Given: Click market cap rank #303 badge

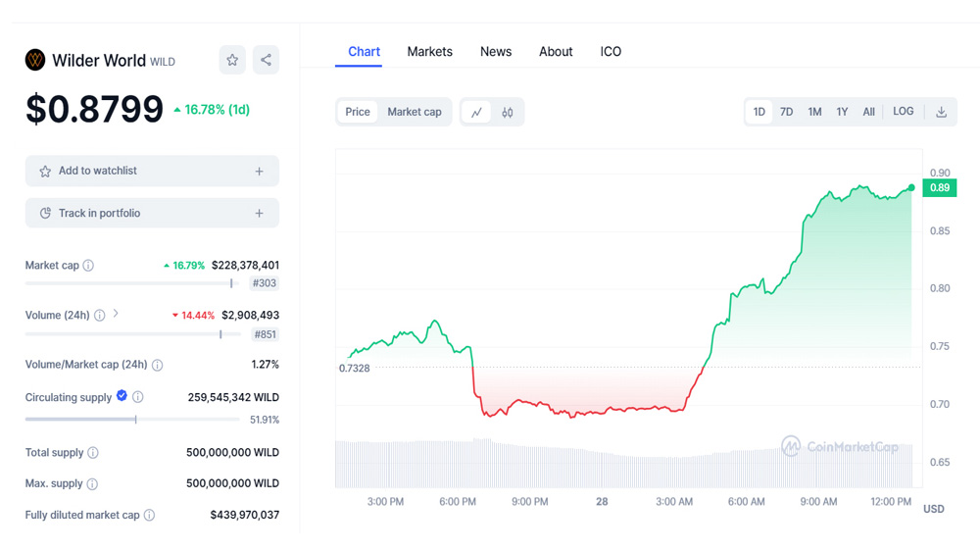Looking at the screenshot, I should click(264, 283).
